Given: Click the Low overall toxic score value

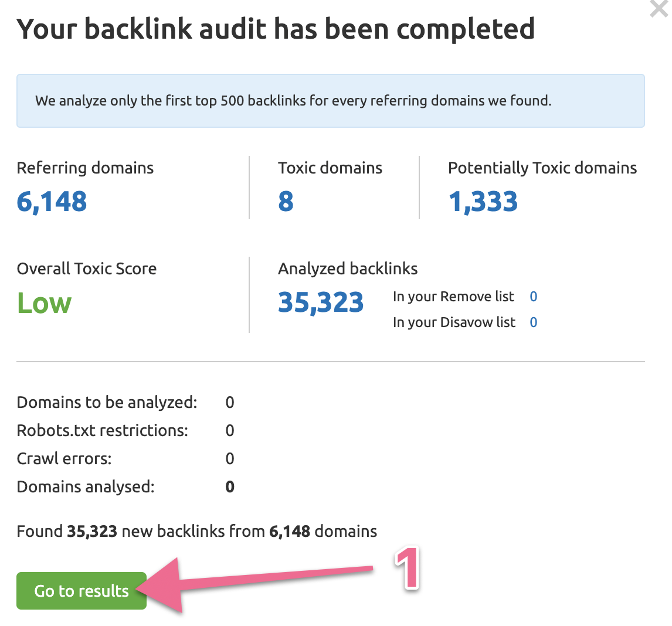Looking at the screenshot, I should 44,303.
